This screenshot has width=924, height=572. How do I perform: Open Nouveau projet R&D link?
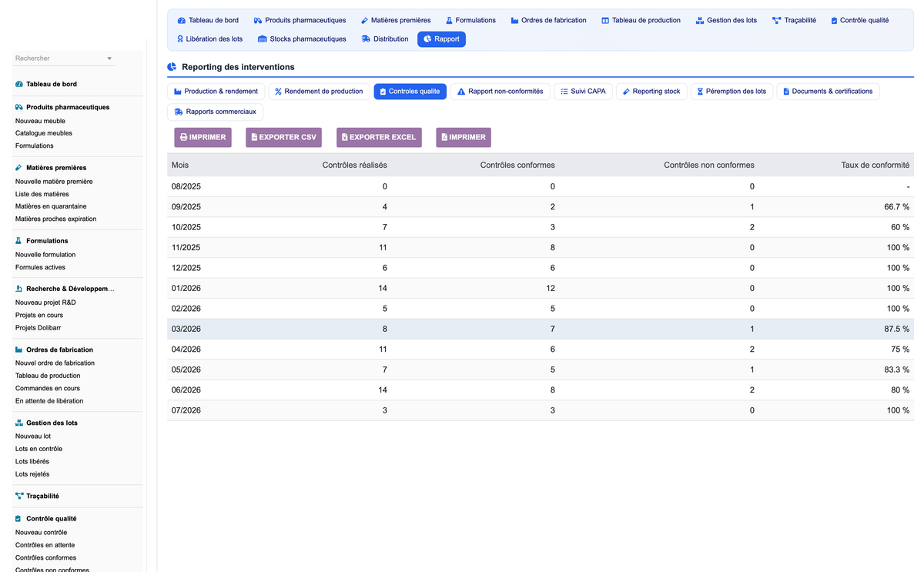(45, 303)
